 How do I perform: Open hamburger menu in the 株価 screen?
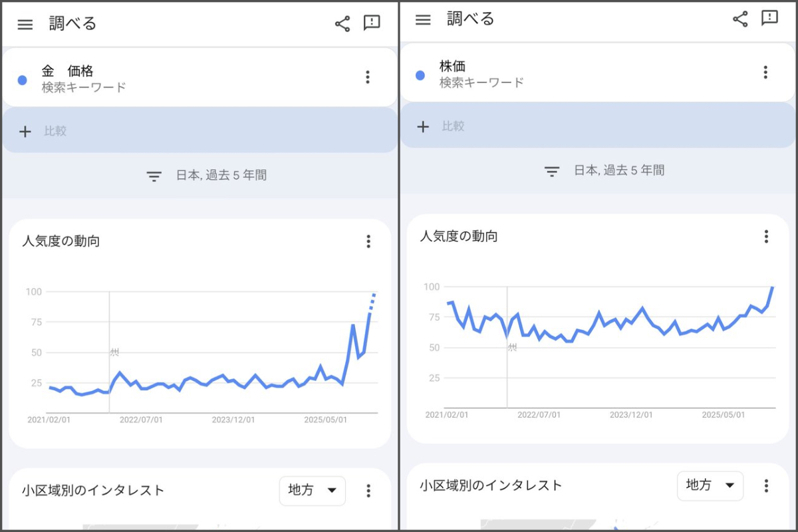tap(423, 20)
